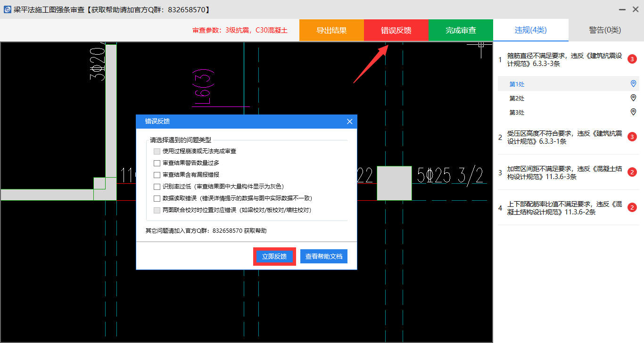Image resolution: width=644 pixels, height=343 pixels.
Task: Click the orange 导出结果 button
Action: pos(331,30)
